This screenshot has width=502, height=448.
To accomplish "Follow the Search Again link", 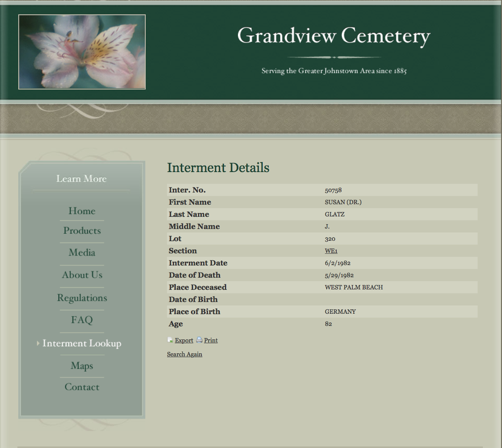I will pyautogui.click(x=184, y=355).
